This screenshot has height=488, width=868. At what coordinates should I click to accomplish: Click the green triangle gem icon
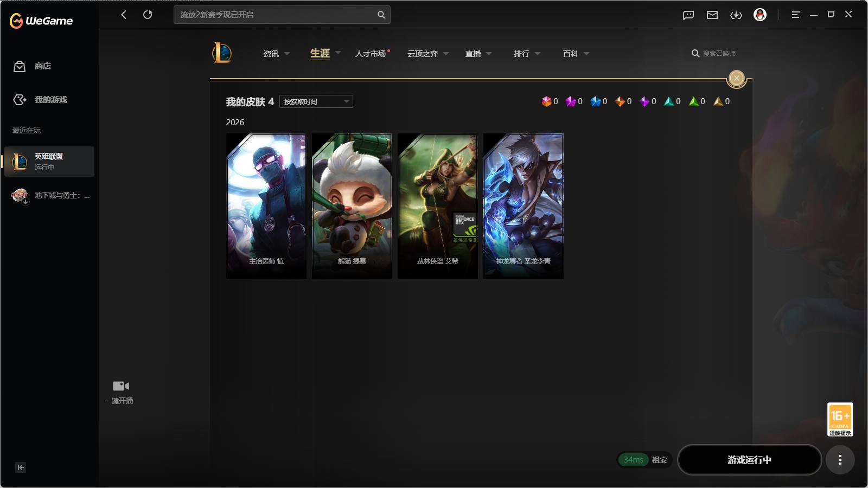pos(694,101)
